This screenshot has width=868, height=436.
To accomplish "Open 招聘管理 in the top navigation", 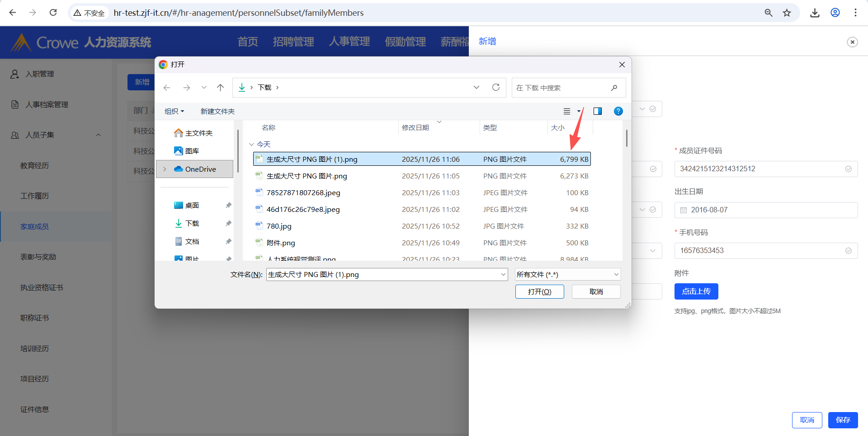I will 293,42.
